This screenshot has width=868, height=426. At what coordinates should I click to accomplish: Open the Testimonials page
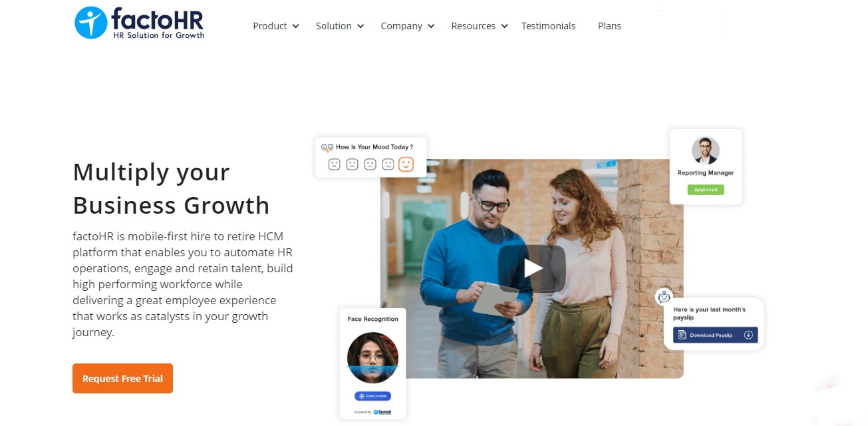click(x=548, y=26)
